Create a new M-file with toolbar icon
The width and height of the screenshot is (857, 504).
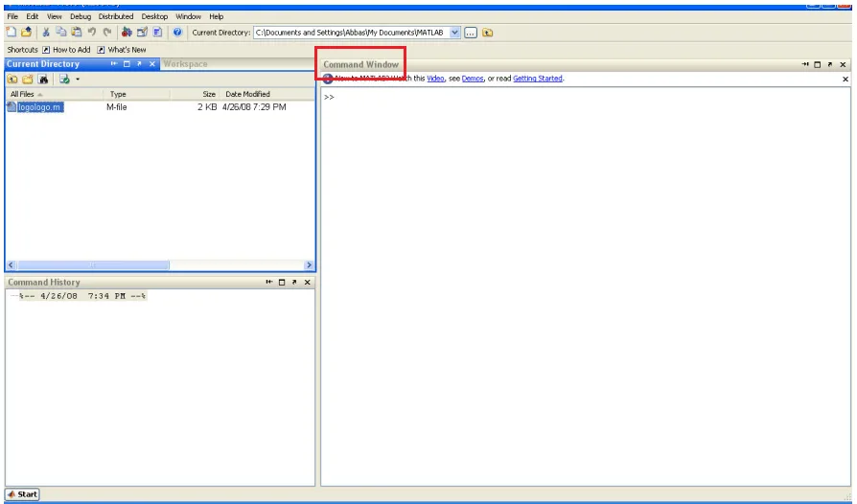tap(11, 33)
